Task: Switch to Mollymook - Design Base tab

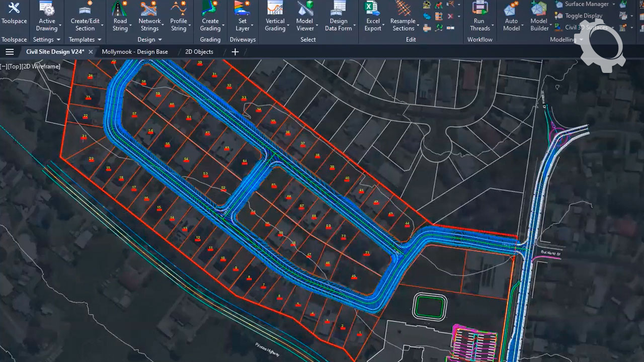Action: tap(135, 52)
